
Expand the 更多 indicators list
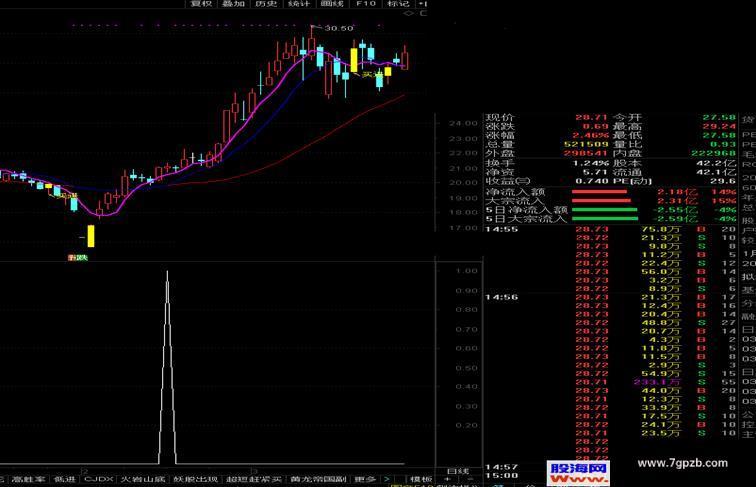point(365,479)
